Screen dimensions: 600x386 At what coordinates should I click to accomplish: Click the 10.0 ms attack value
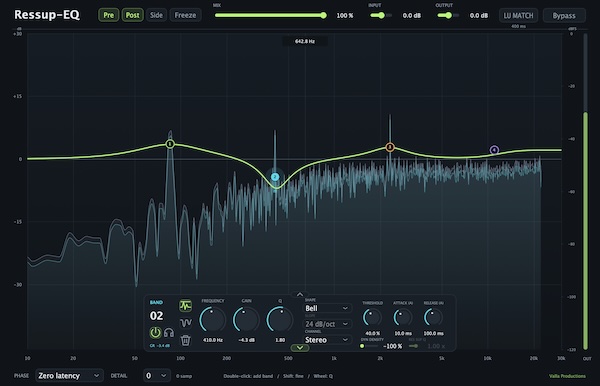point(403,333)
